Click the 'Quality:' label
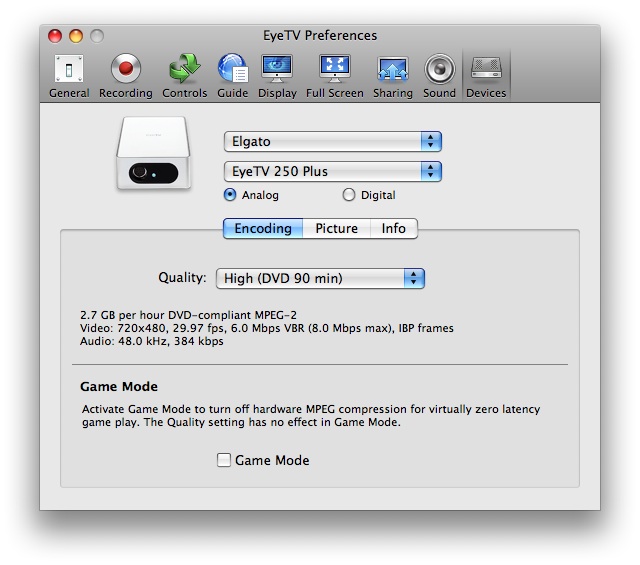 point(182,278)
